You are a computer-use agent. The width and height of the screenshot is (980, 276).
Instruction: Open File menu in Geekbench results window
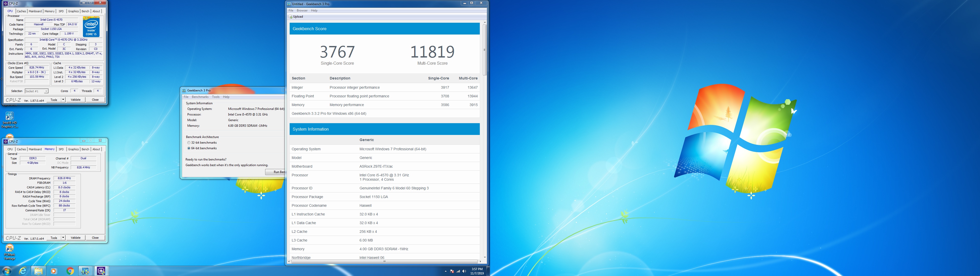[x=291, y=11]
